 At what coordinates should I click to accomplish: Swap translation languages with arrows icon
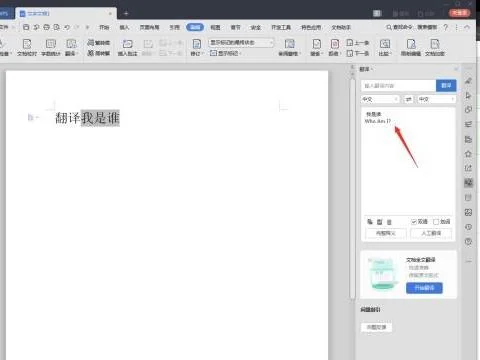point(409,99)
